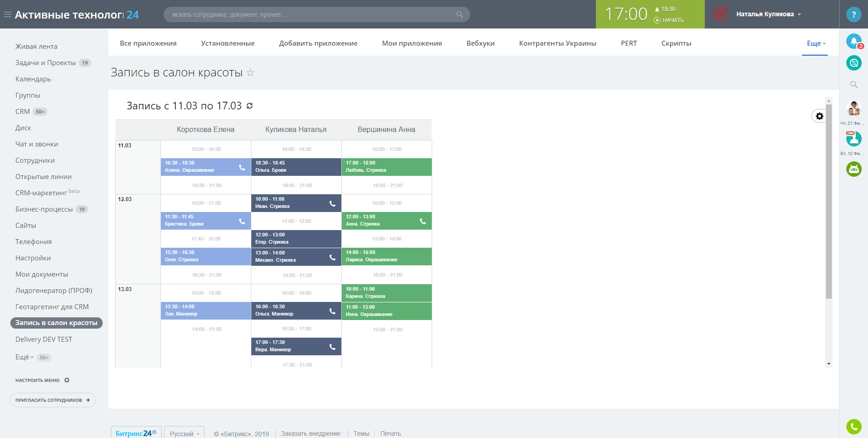
Task: Open Карина Стрижка 10:00 booking
Action: pyautogui.click(x=387, y=293)
